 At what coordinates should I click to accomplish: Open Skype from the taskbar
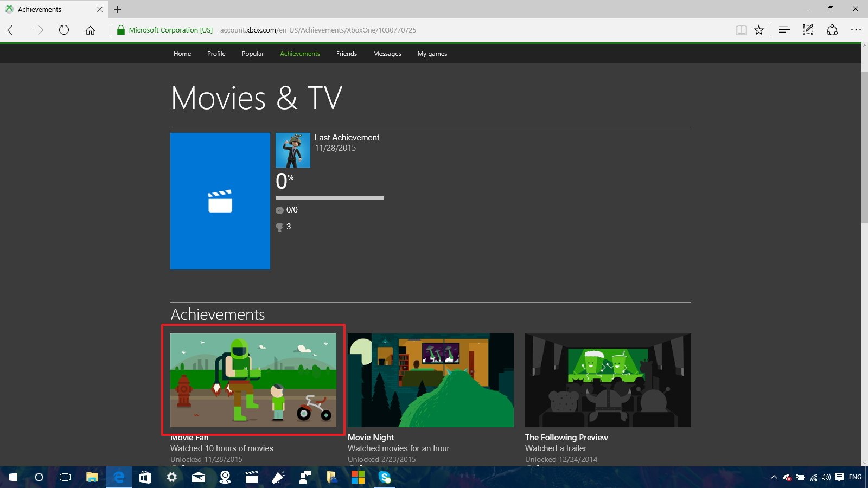(x=385, y=477)
